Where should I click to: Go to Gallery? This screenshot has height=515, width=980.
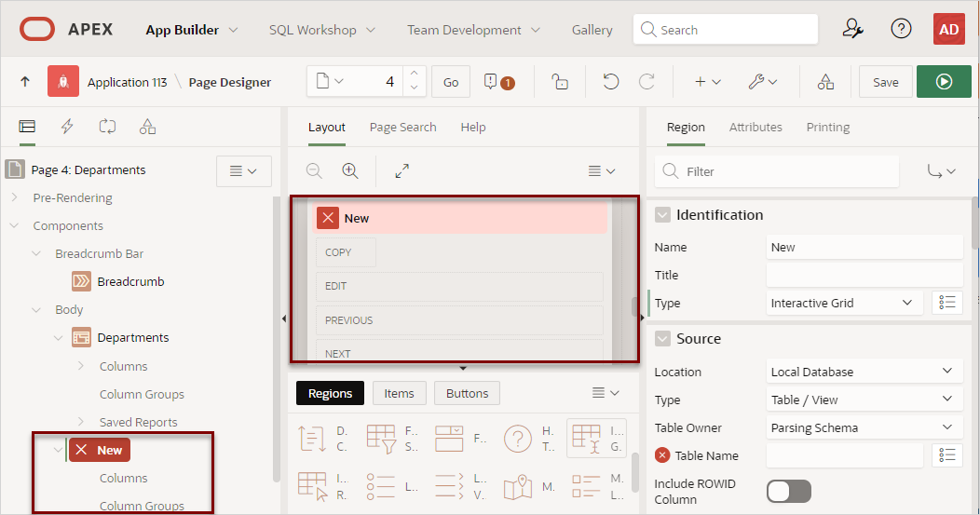coord(592,30)
